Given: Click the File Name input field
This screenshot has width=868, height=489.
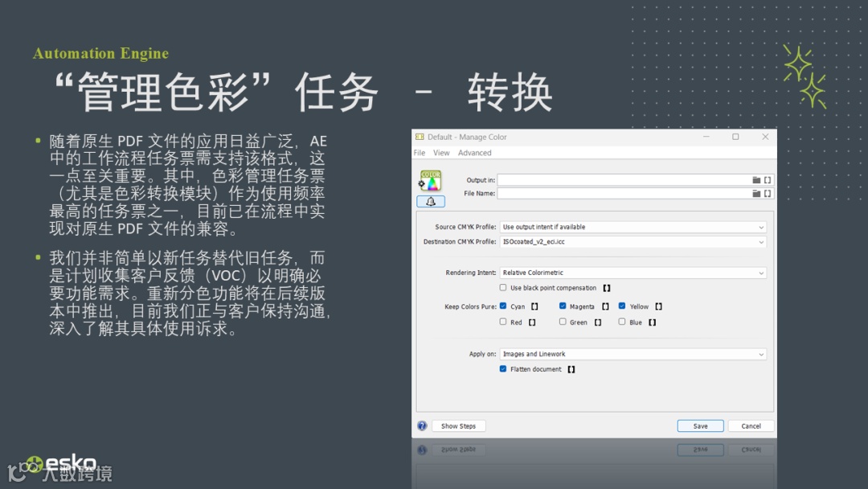Looking at the screenshot, I should tap(624, 193).
